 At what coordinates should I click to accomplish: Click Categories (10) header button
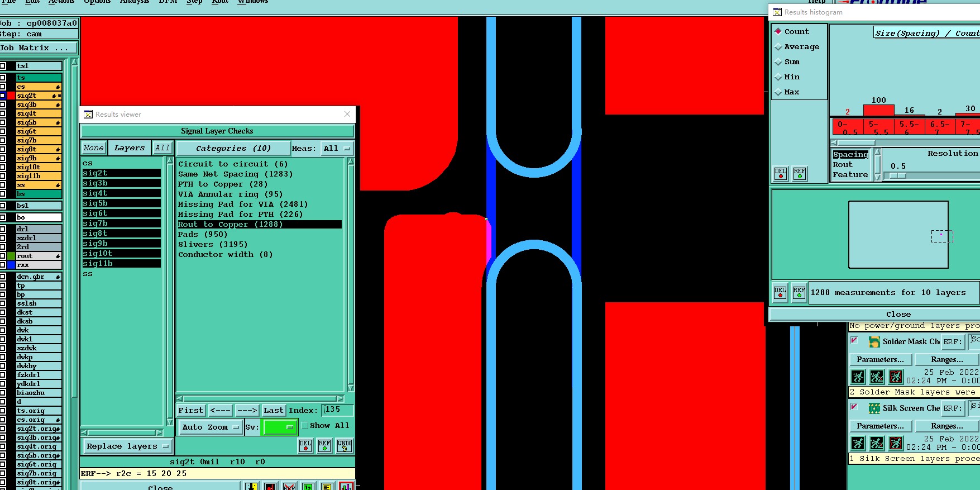(x=233, y=148)
